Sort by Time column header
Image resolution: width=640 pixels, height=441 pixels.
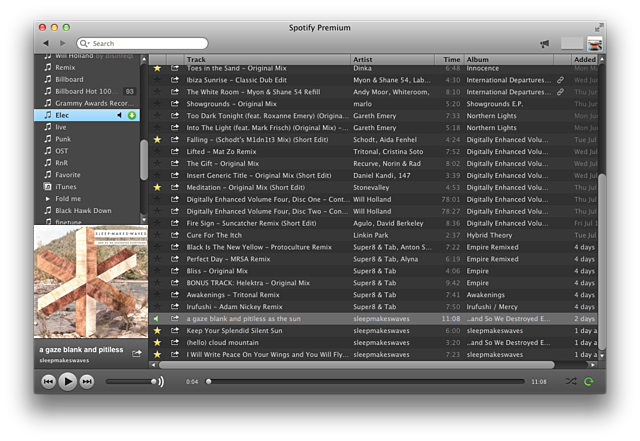click(x=449, y=59)
